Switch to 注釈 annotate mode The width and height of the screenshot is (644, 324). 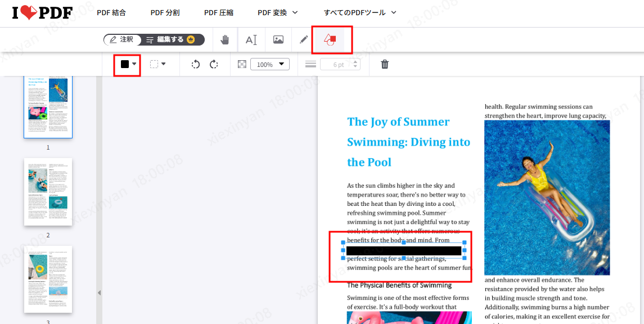(123, 40)
